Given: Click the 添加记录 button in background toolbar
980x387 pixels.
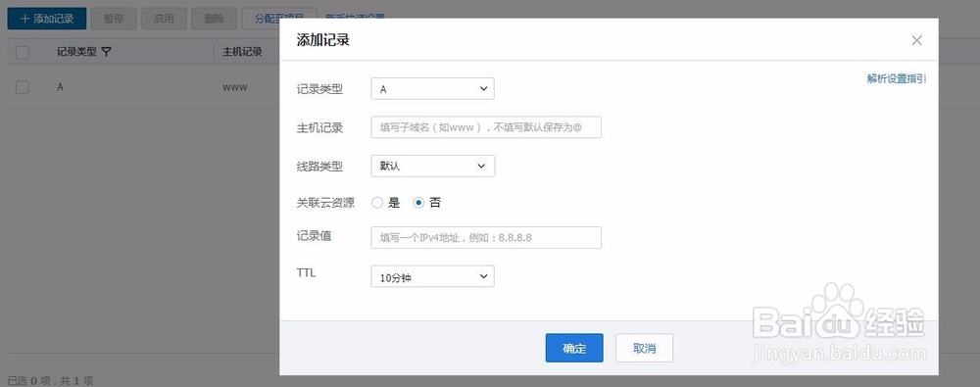Looking at the screenshot, I should click(x=47, y=19).
